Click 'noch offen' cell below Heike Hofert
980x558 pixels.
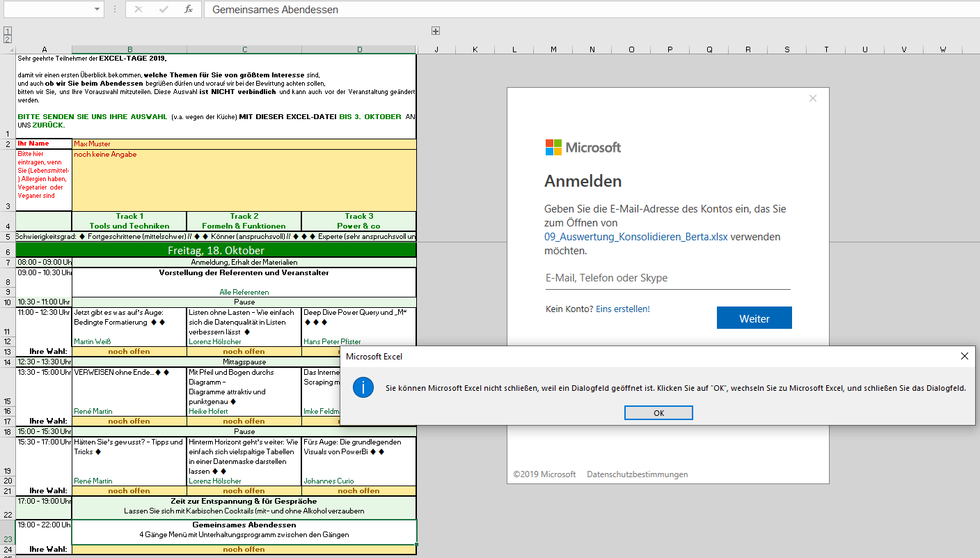pos(244,421)
